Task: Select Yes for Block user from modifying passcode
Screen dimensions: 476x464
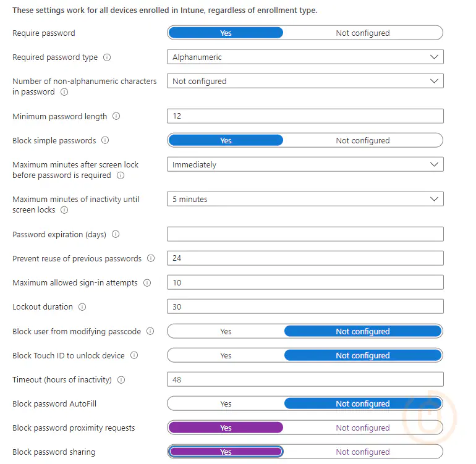Action: (226, 331)
